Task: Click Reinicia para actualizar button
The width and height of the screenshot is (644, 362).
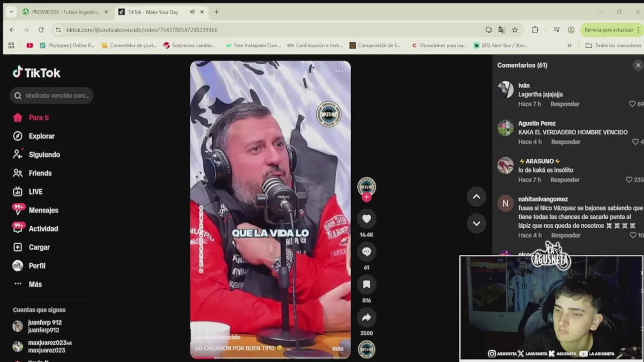Action: tap(609, 30)
